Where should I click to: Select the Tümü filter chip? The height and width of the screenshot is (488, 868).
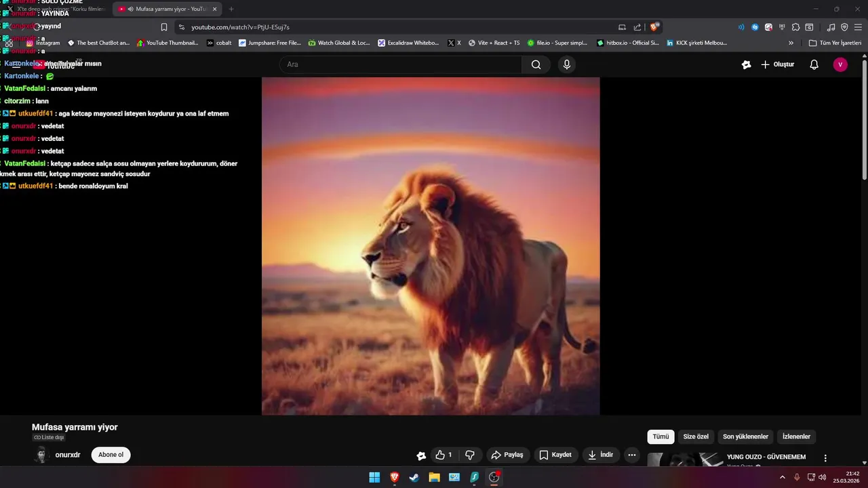(x=660, y=436)
